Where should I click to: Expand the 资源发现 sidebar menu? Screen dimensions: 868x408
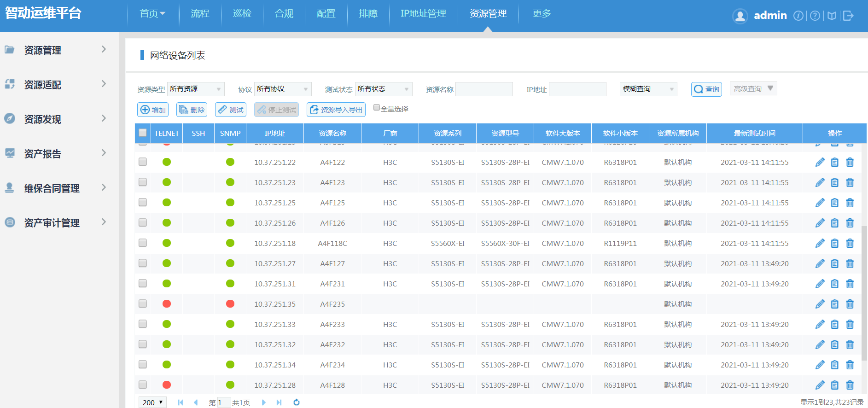55,119
